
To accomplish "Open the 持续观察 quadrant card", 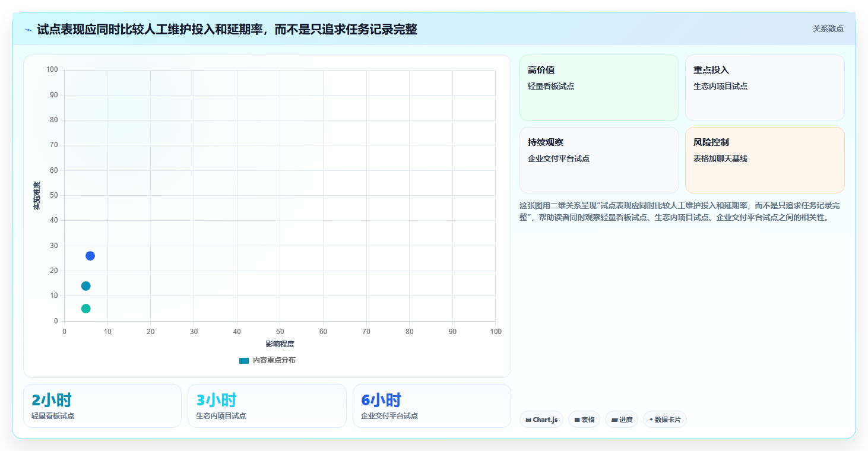I will (x=599, y=160).
